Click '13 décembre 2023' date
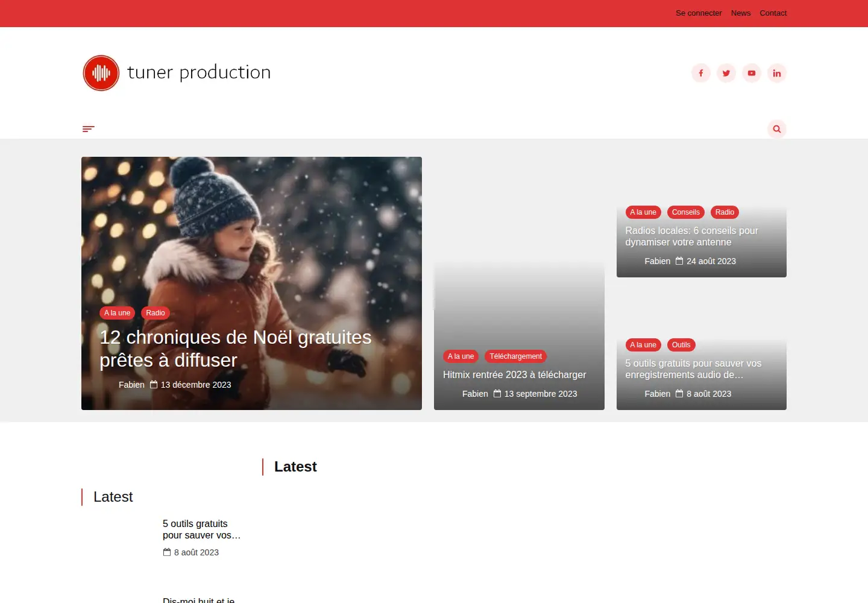868x603 pixels. point(196,385)
